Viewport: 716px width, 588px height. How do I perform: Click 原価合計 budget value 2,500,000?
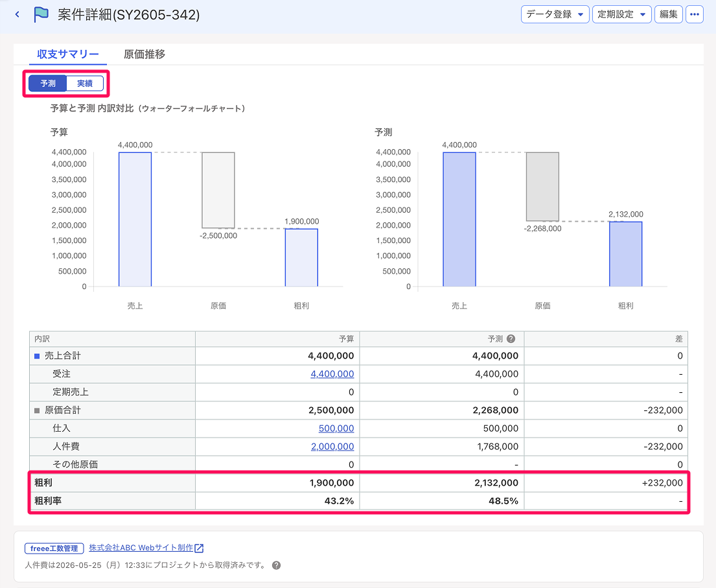pos(331,410)
